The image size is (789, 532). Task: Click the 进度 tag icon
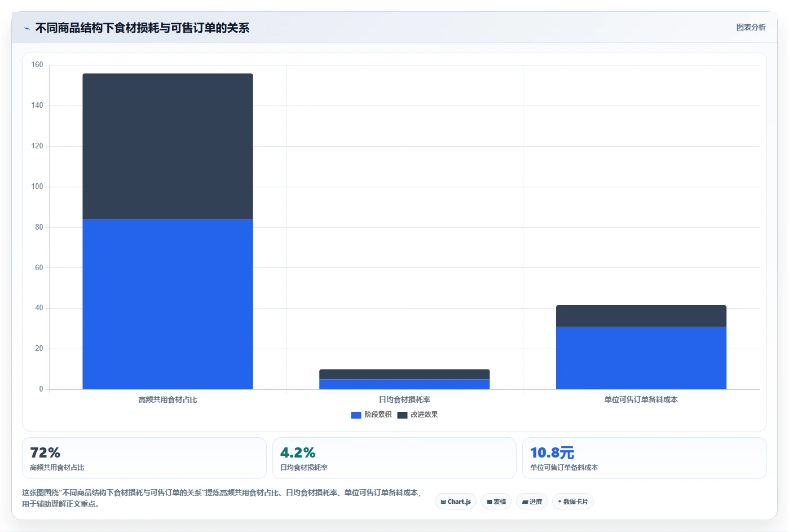525,502
